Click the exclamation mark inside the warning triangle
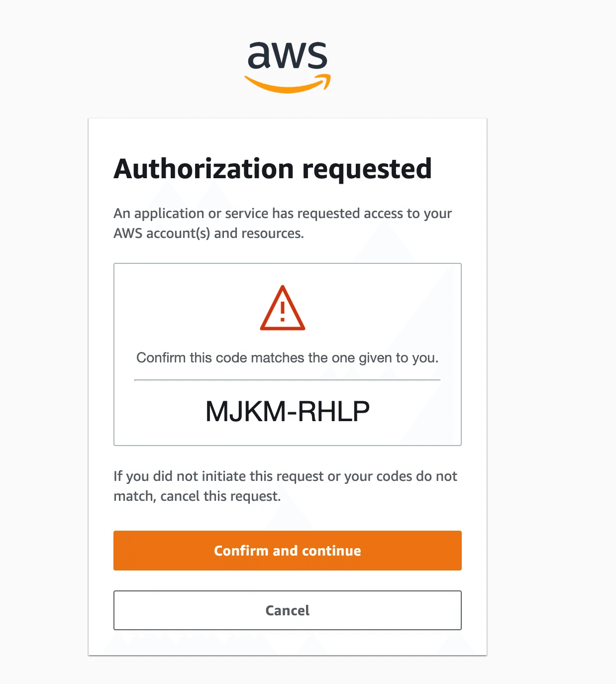The height and width of the screenshot is (684, 616). 283,312
